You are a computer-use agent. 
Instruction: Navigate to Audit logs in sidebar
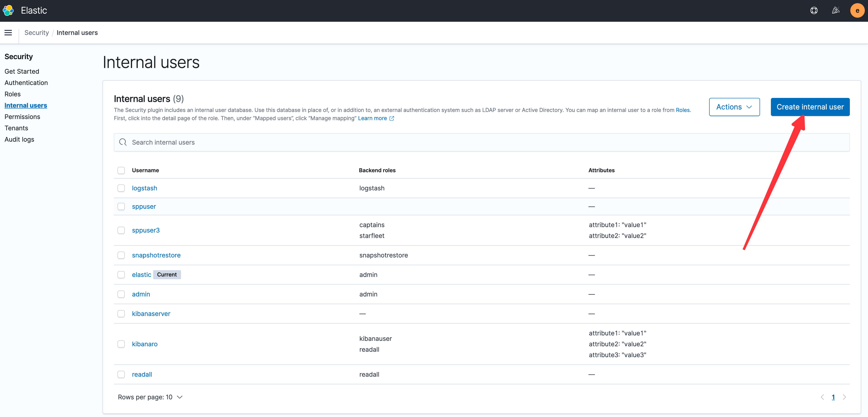[19, 139]
